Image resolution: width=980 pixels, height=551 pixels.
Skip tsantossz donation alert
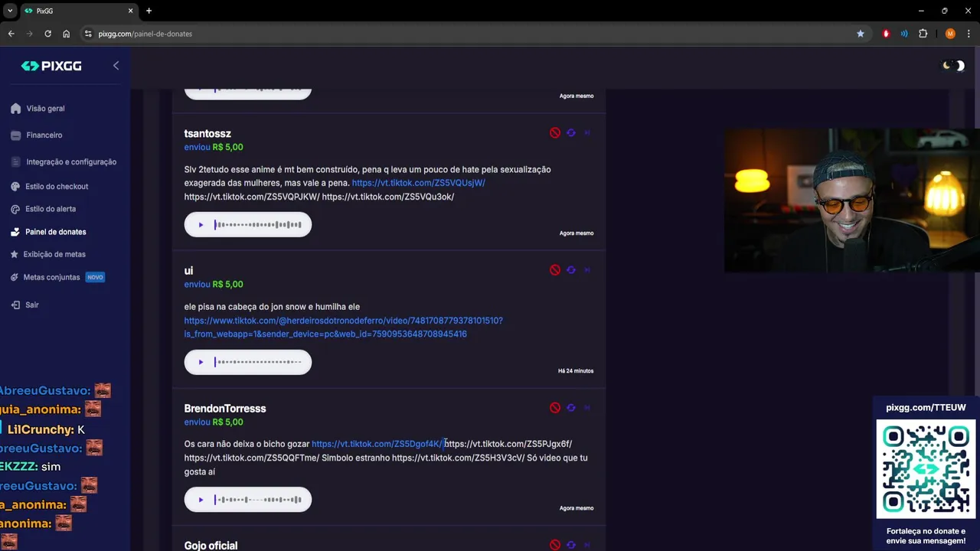click(x=587, y=132)
